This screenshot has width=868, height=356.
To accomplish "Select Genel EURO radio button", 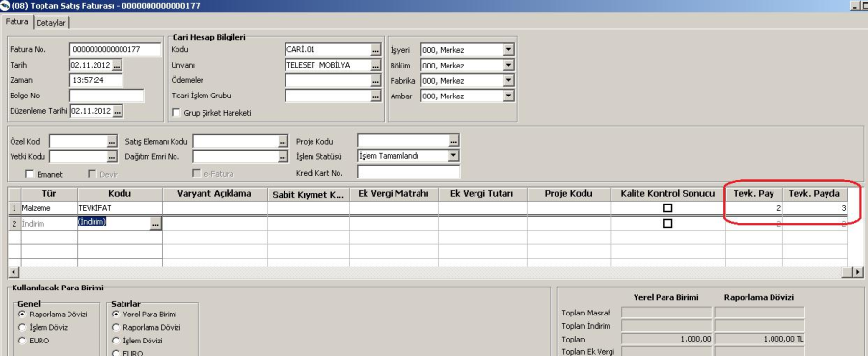I will 23,341.
